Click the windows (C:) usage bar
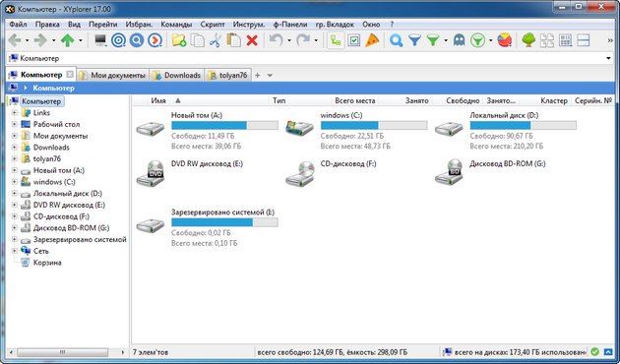This screenshot has width=620, height=364. (x=374, y=125)
